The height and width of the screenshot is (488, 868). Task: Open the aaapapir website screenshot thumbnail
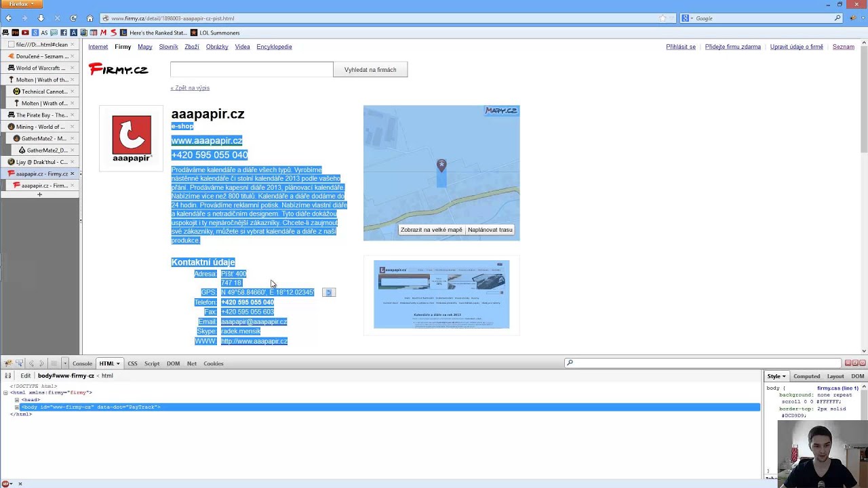(x=441, y=294)
